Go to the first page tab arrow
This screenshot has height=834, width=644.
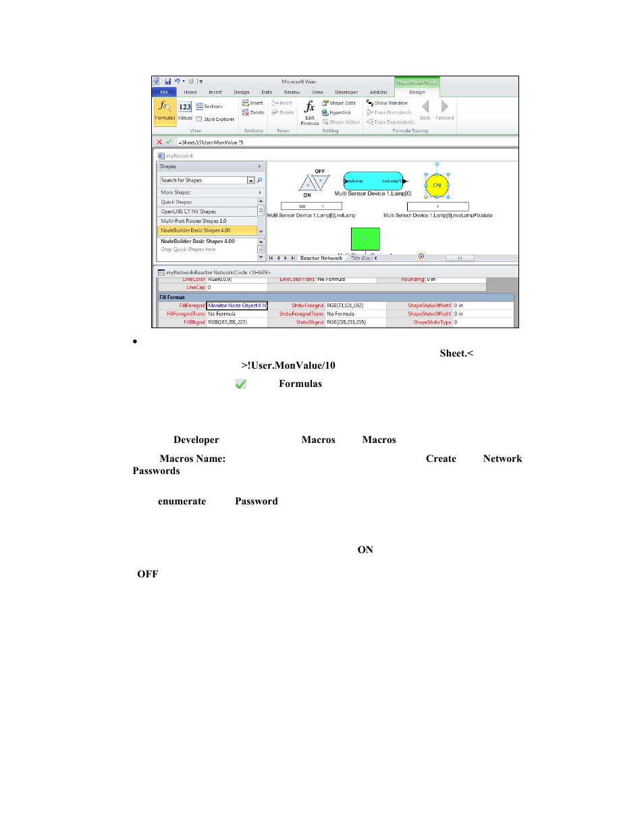click(271, 258)
